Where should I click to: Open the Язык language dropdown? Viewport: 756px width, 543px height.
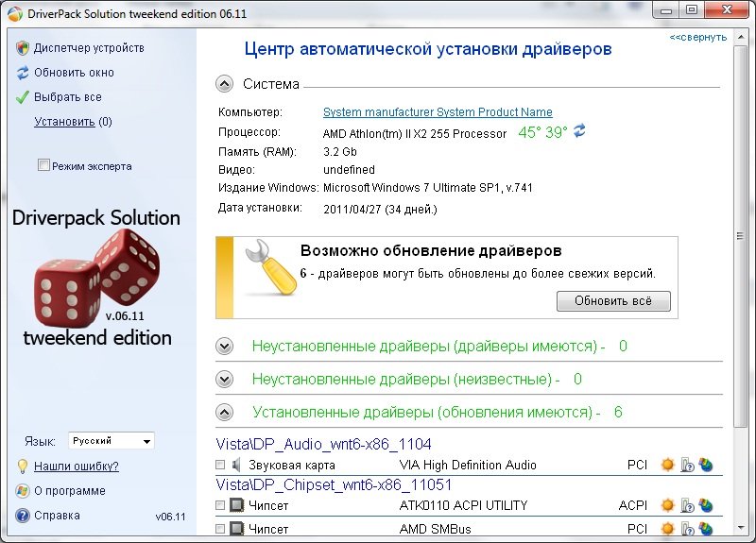pyautogui.click(x=112, y=441)
